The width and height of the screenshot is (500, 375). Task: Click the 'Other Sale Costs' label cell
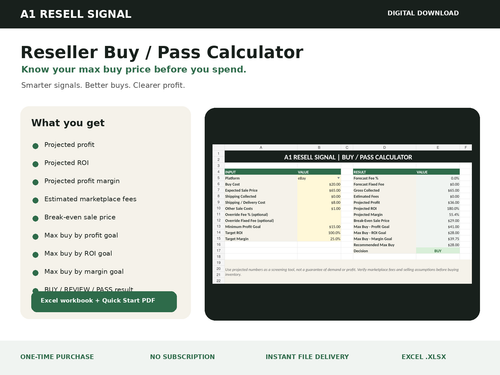(261, 208)
